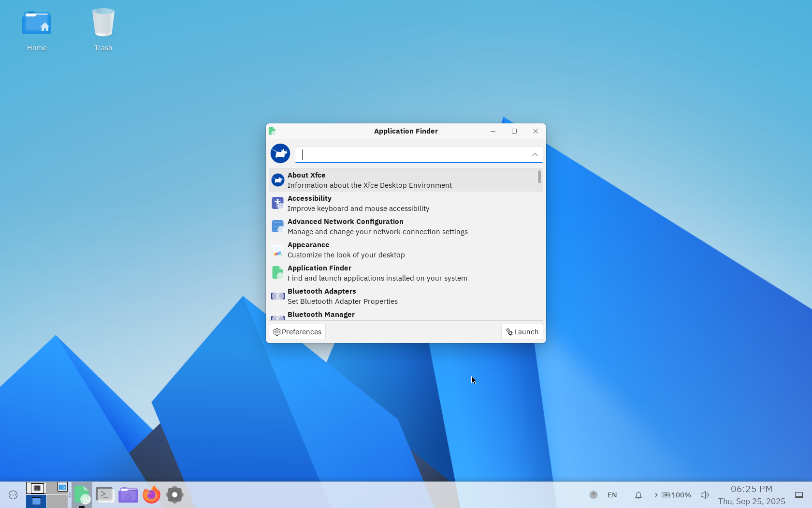Open the file manager from the panel

(x=128, y=495)
